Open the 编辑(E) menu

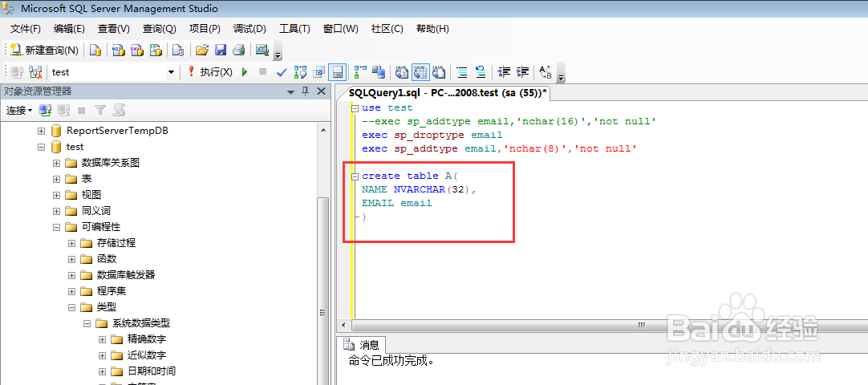69,29
